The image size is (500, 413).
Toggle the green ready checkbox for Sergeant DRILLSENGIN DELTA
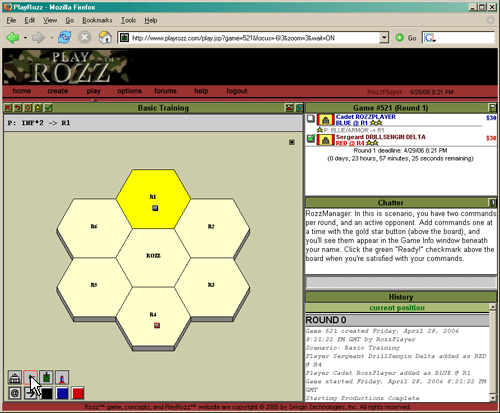click(x=311, y=138)
